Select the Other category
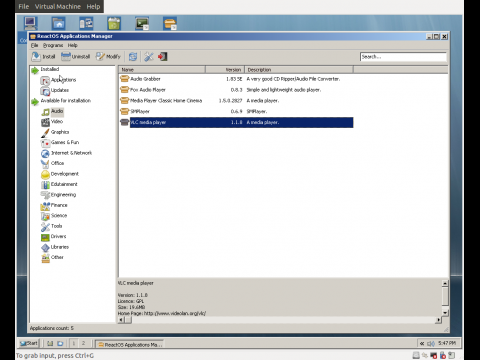 (57, 257)
